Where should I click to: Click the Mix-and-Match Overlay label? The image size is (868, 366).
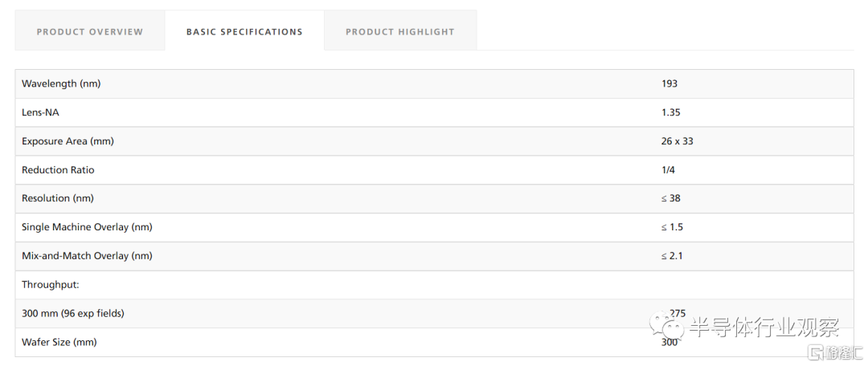tap(87, 256)
